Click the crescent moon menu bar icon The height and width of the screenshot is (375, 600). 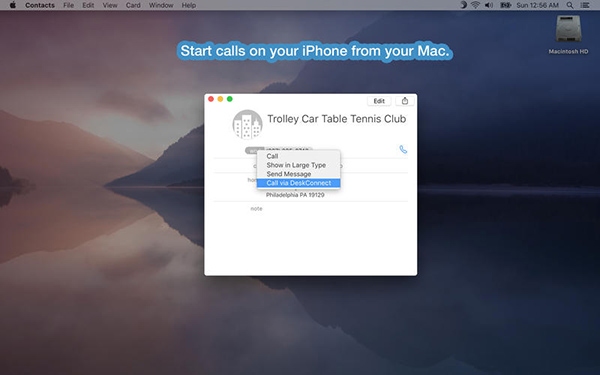[x=463, y=5]
